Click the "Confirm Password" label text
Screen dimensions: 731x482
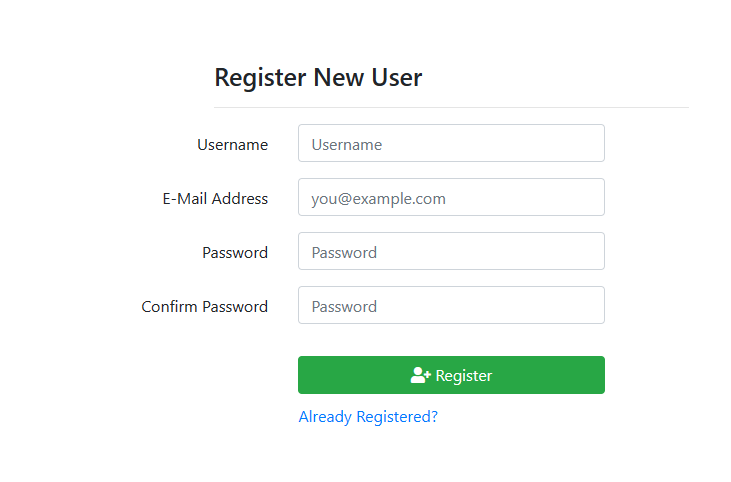click(x=204, y=306)
